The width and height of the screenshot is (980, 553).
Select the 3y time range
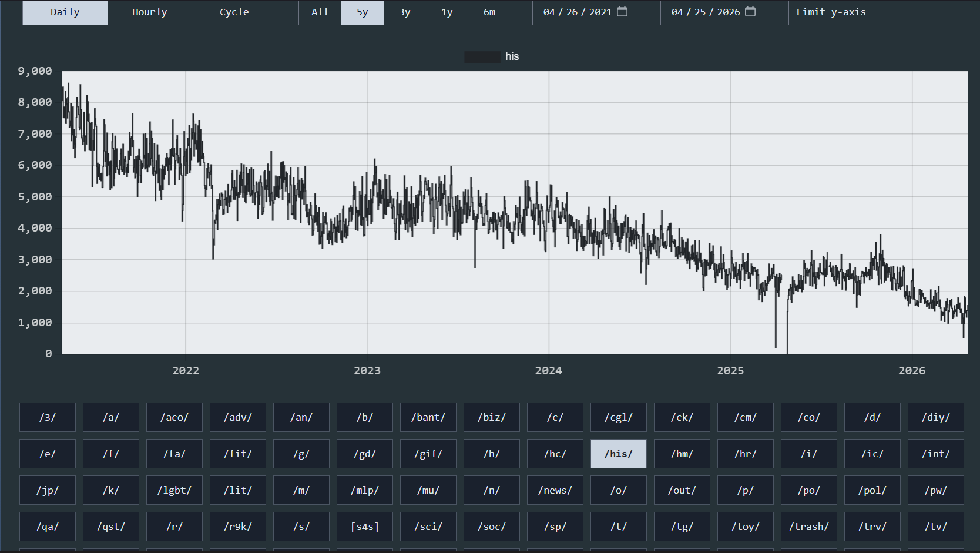pyautogui.click(x=405, y=12)
